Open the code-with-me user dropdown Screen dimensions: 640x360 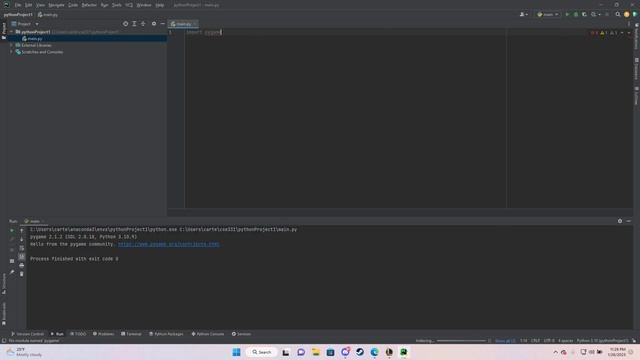click(524, 14)
